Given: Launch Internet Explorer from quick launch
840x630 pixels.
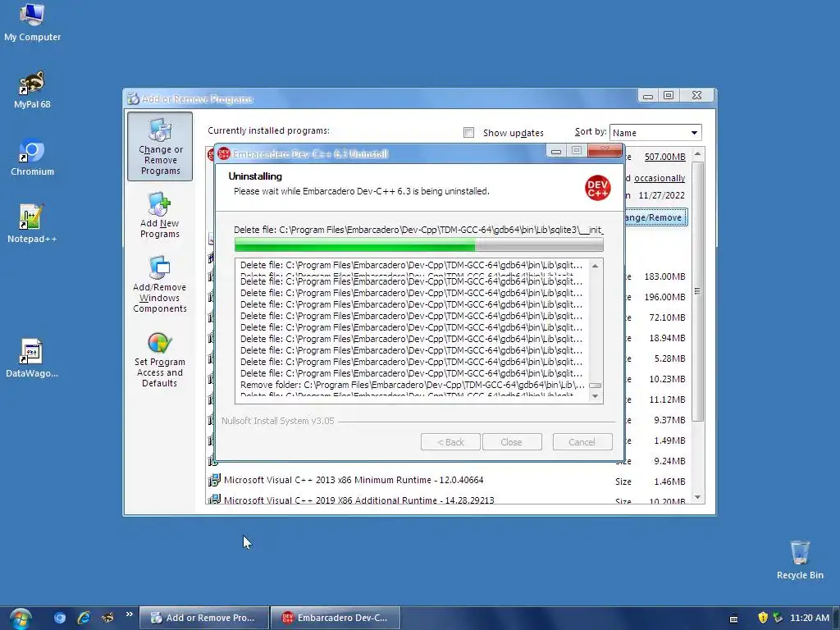Looking at the screenshot, I should [x=84, y=618].
